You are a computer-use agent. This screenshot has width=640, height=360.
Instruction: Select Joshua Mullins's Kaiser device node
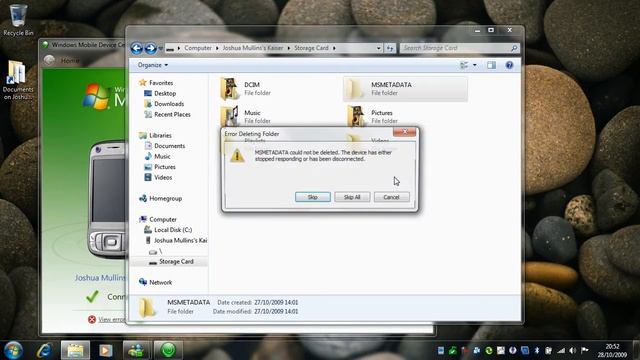(180, 241)
